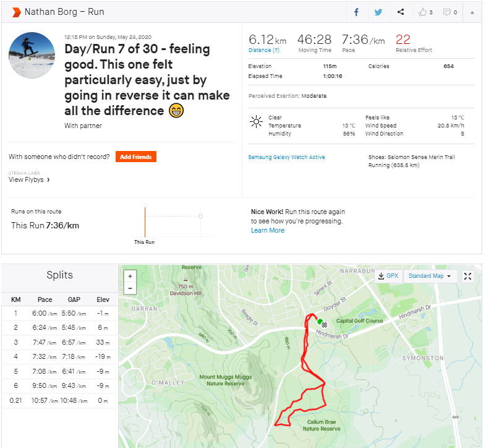486x448 pixels.
Task: Share the run on Twitter
Action: pos(378,12)
